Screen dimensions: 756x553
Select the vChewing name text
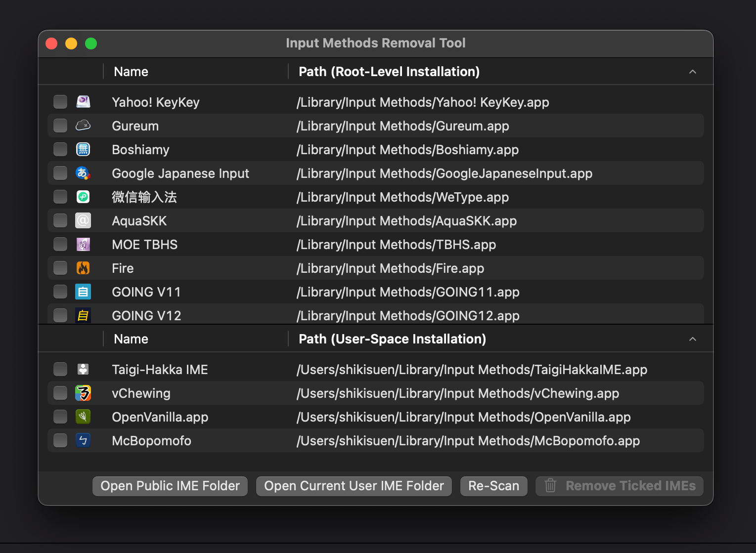click(141, 393)
